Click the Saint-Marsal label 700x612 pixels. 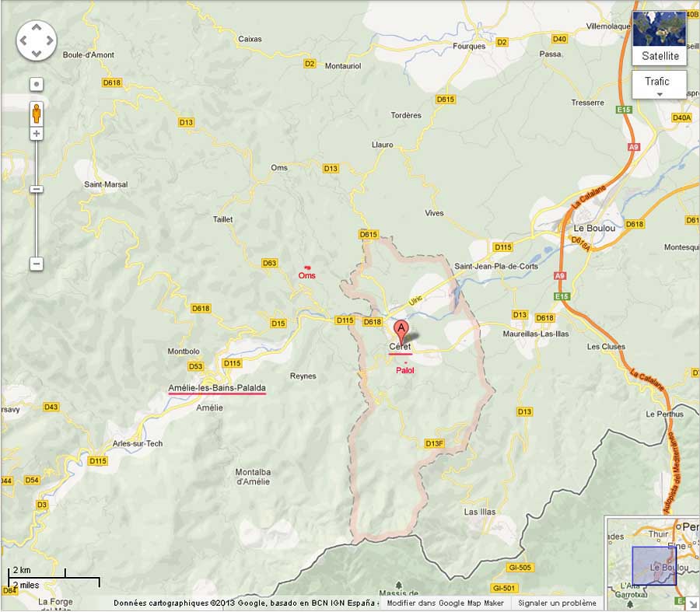106,184
